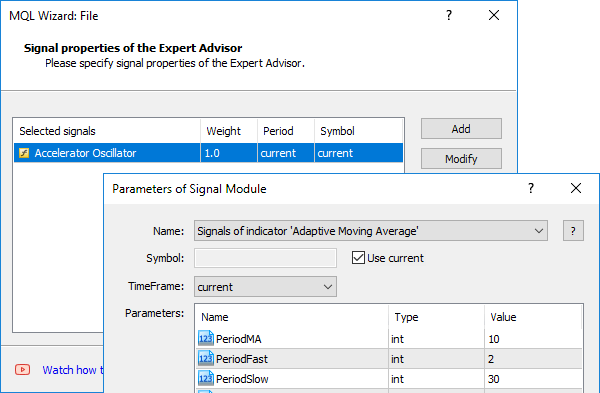Click the int type of PeriodFast

point(397,359)
